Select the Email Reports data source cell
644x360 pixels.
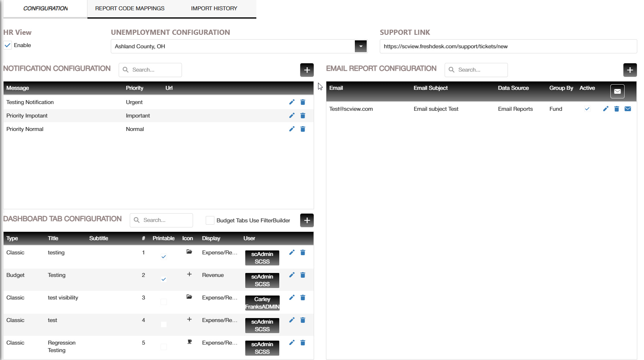point(515,109)
